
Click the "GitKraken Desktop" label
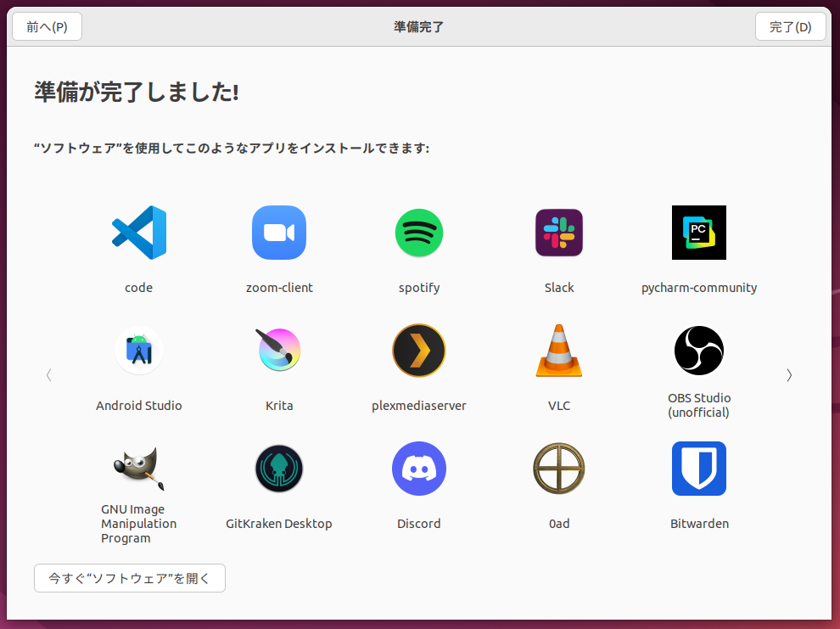[x=279, y=524]
